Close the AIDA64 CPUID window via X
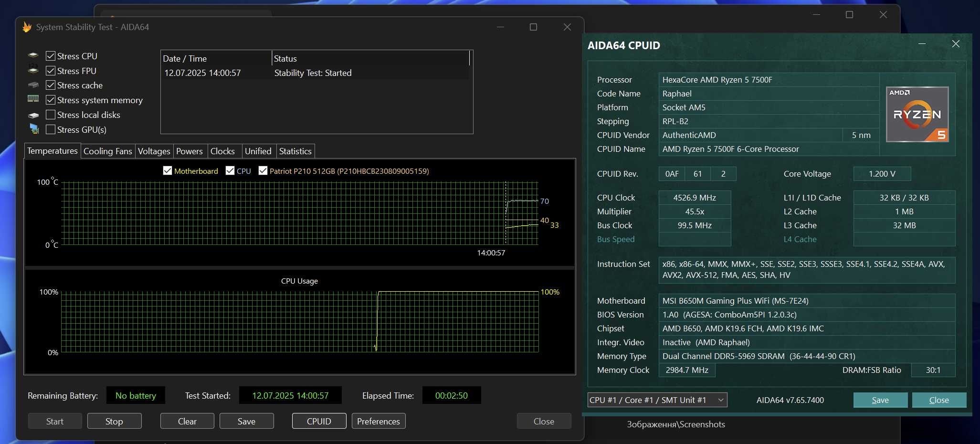This screenshot has width=980, height=444. (x=956, y=44)
